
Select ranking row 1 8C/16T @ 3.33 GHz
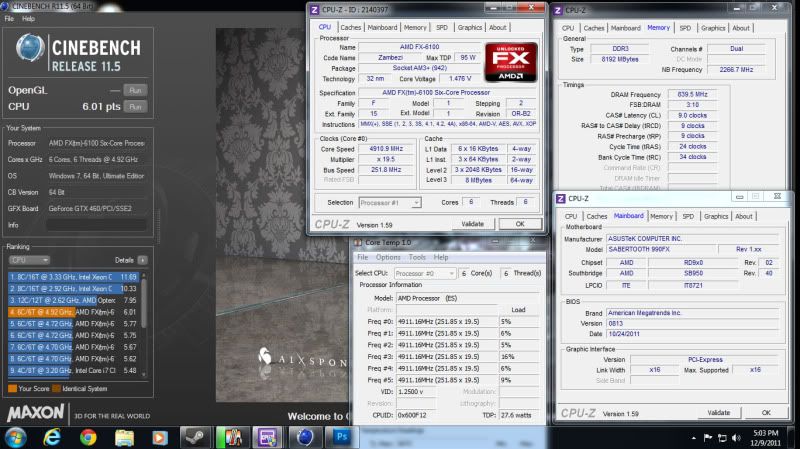pyautogui.click(x=73, y=277)
